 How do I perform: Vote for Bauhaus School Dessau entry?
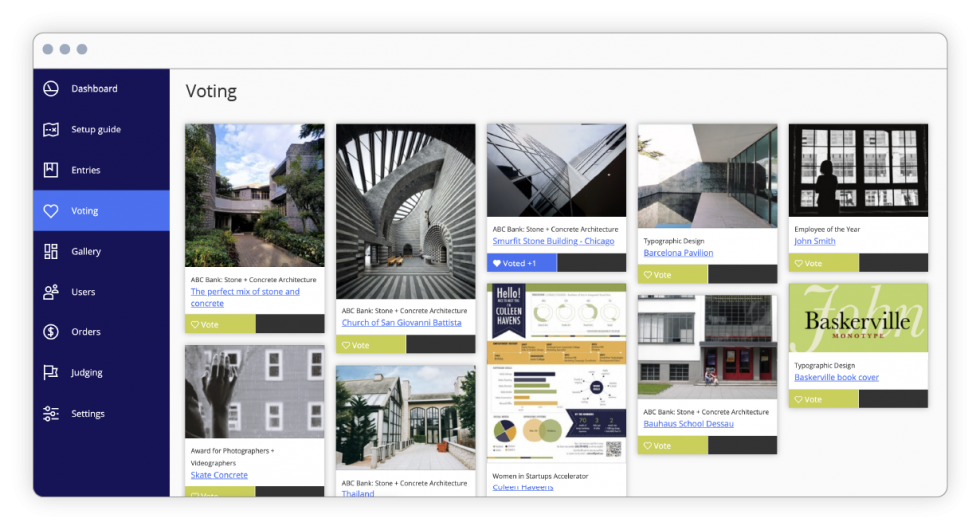click(x=672, y=445)
